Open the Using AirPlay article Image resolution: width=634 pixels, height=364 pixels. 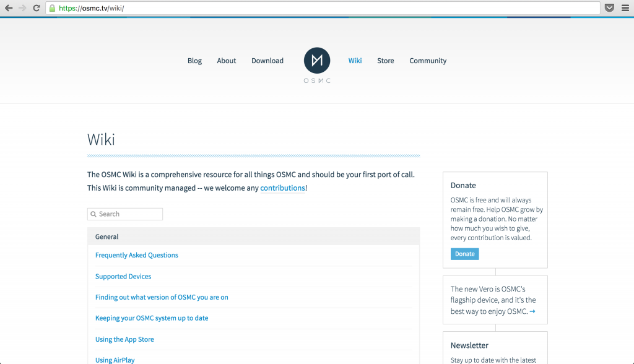point(115,360)
